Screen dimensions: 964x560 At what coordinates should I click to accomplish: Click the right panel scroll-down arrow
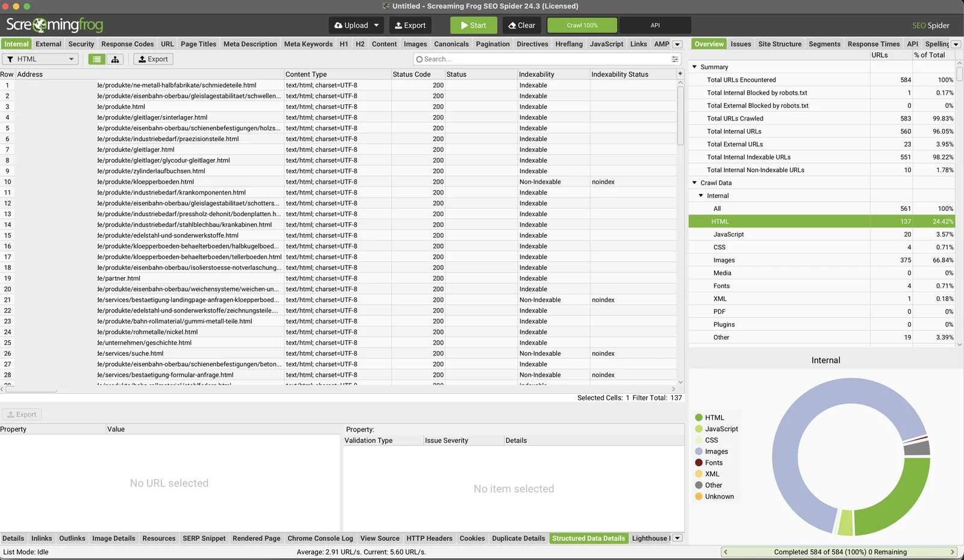(x=960, y=344)
